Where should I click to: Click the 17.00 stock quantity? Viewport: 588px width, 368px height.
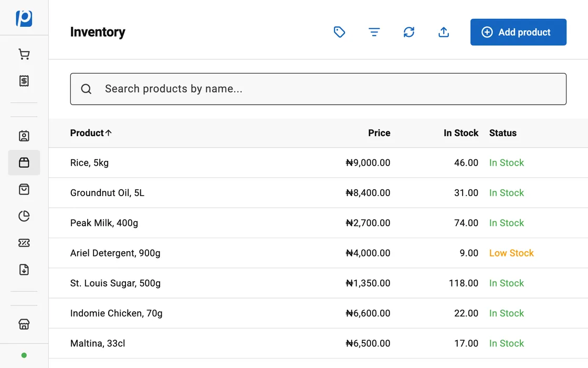click(466, 343)
